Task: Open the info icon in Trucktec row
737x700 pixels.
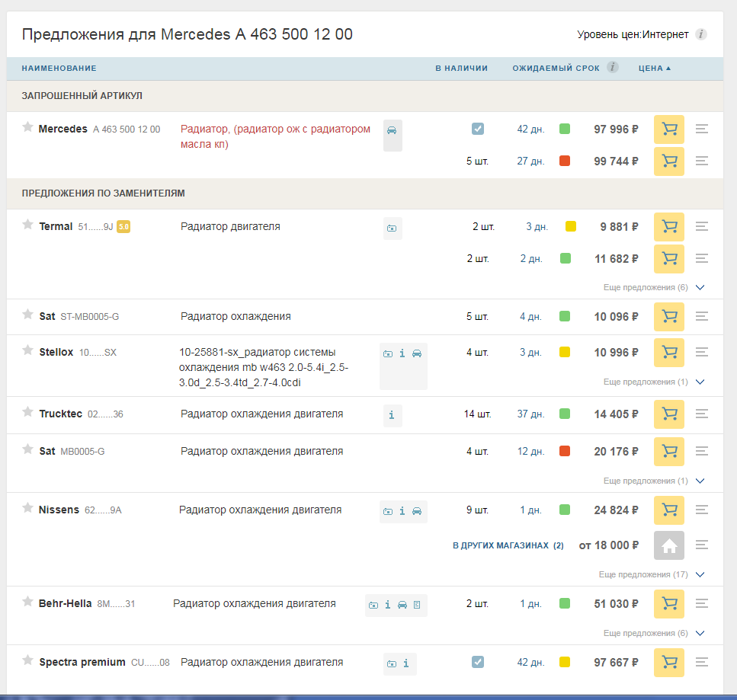Action: 392,415
